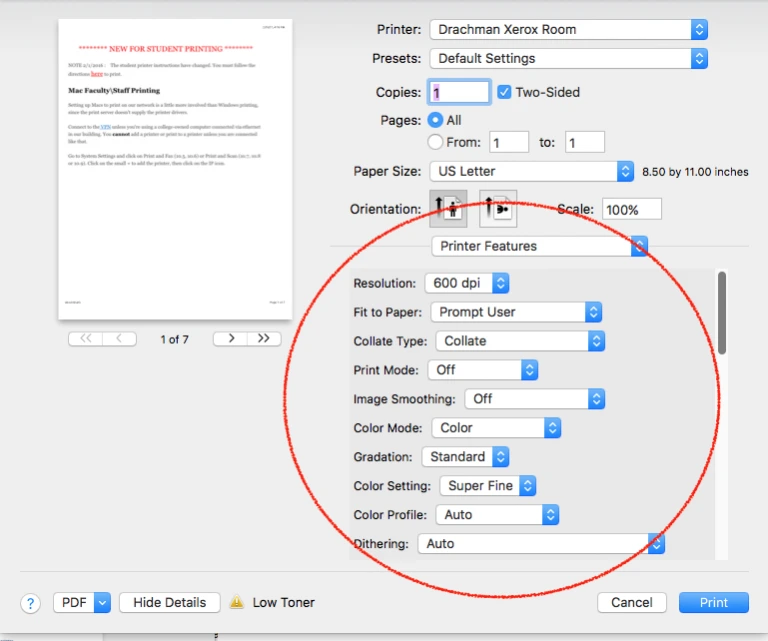The height and width of the screenshot is (641, 768).
Task: Click the Scale percentage field
Action: pyautogui.click(x=632, y=209)
